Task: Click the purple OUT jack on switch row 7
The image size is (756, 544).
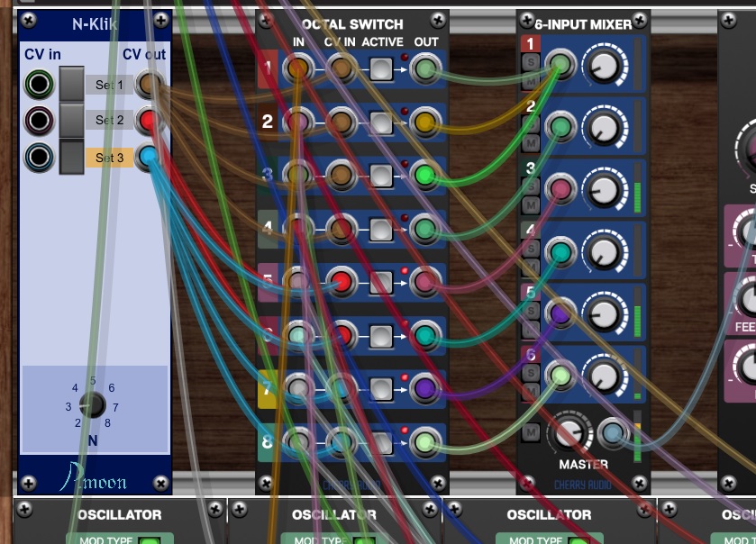Action: point(424,388)
